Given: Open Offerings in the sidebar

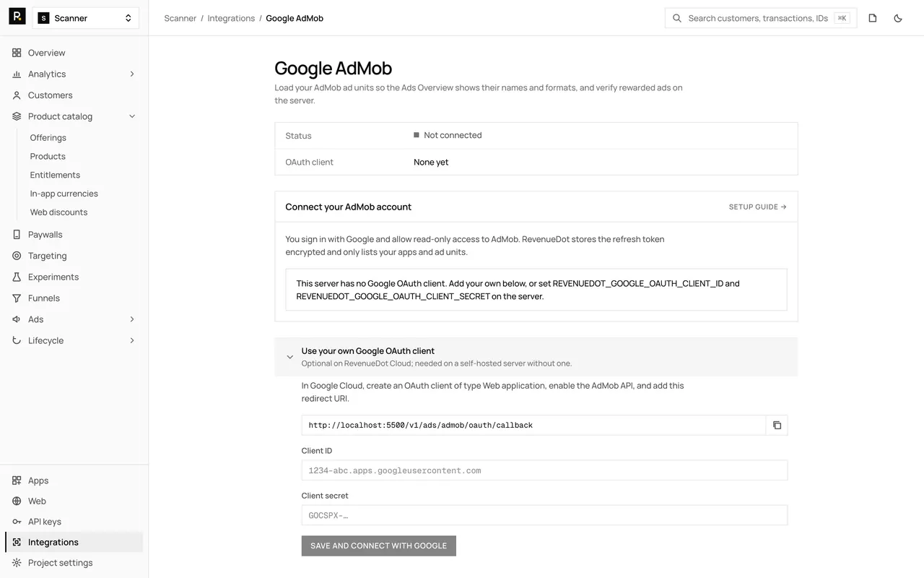Looking at the screenshot, I should point(48,138).
